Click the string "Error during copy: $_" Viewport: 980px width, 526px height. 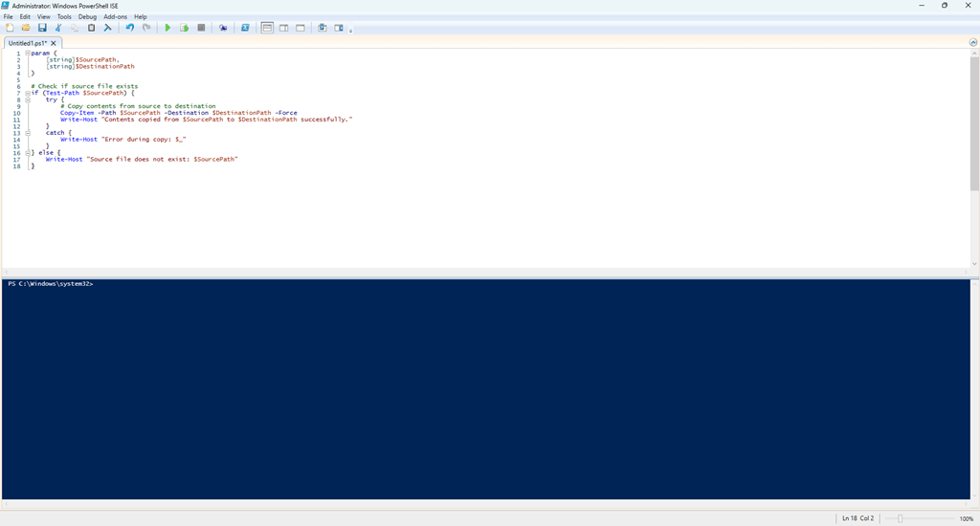coord(144,140)
